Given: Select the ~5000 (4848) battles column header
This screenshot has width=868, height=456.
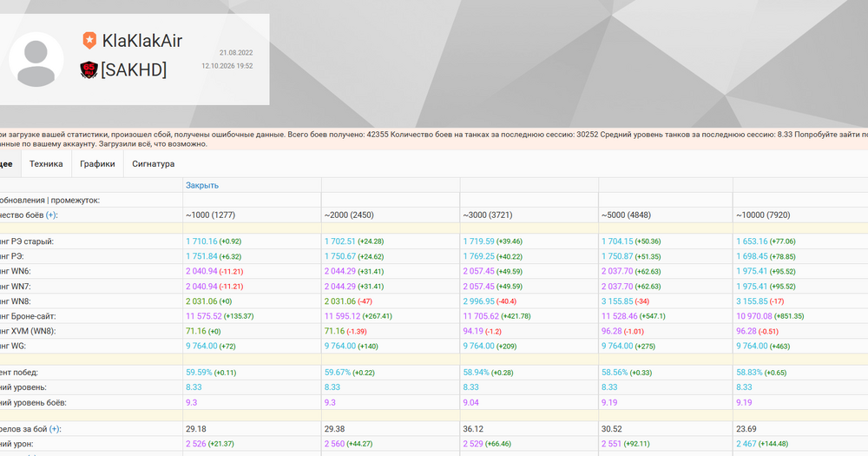Looking at the screenshot, I should 626,215.
